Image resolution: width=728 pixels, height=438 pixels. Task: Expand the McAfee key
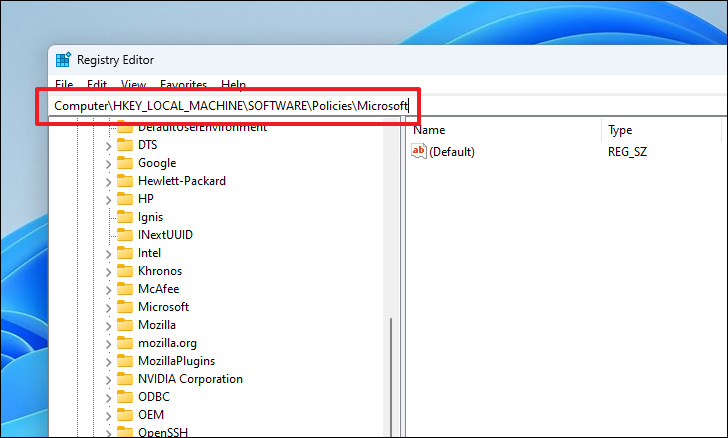pos(108,290)
